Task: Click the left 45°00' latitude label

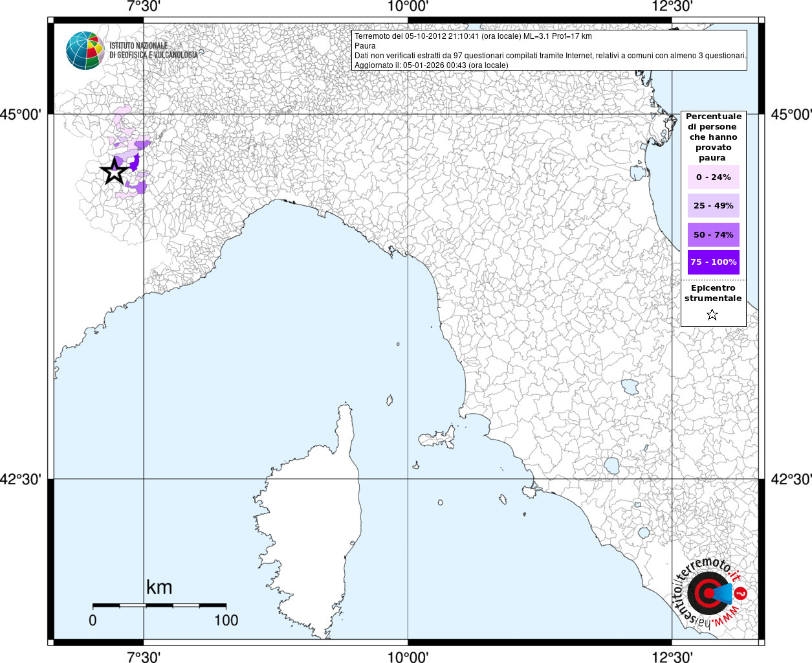Action: [x=21, y=115]
